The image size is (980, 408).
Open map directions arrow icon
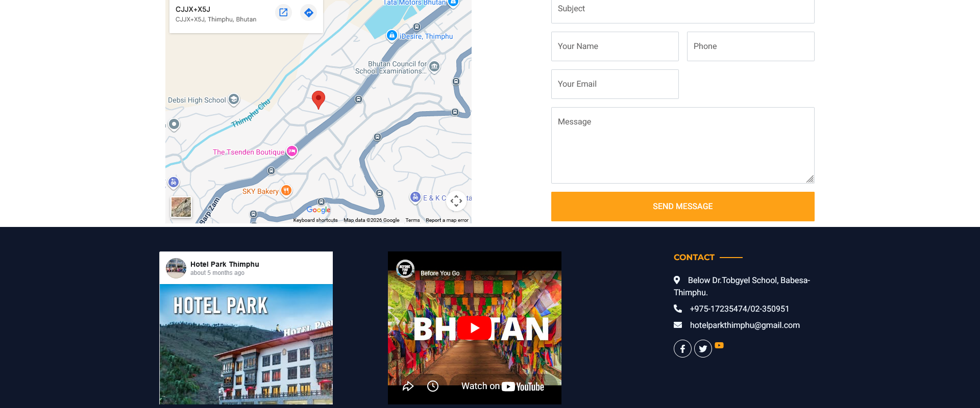308,13
